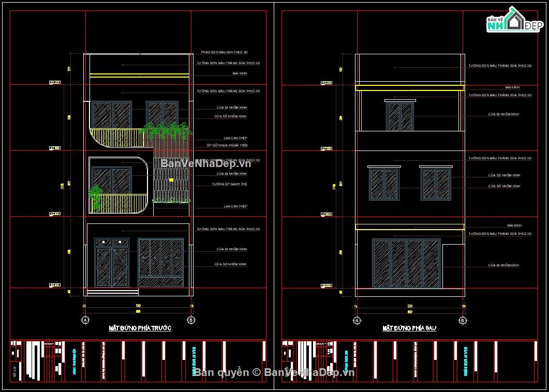549x392 pixels.
Task: Select grid bubble B under rear elevation
Action: pos(463,320)
